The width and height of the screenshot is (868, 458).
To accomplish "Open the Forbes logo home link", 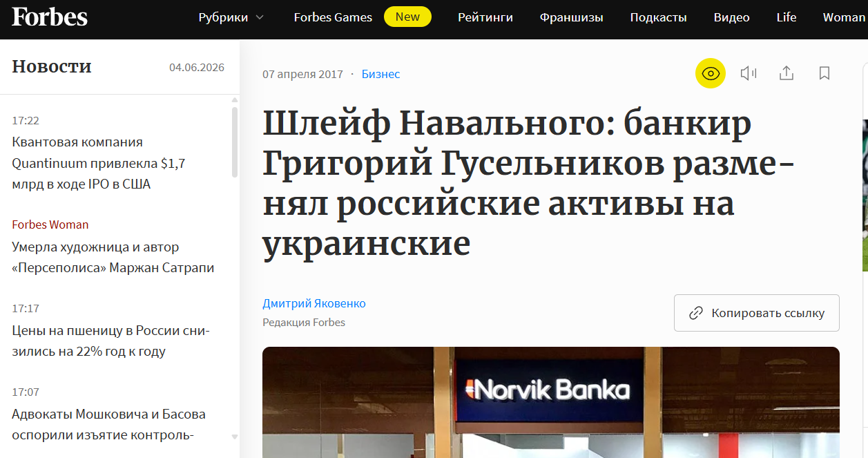I will pyautogui.click(x=50, y=17).
